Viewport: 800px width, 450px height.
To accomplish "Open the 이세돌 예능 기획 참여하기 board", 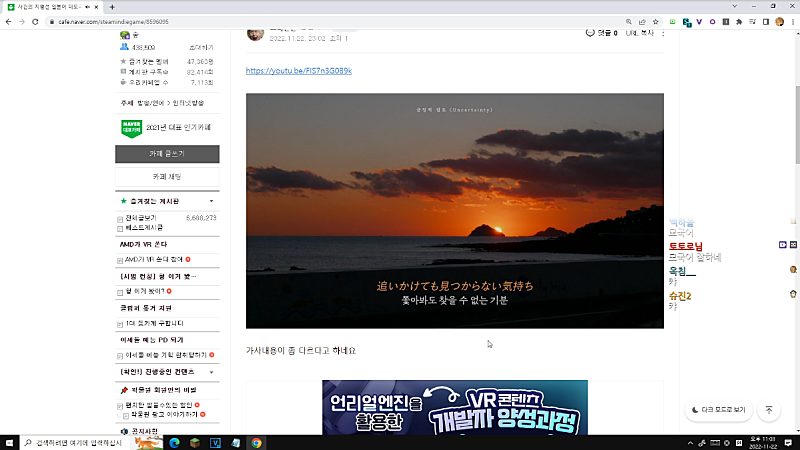I will tap(166, 355).
